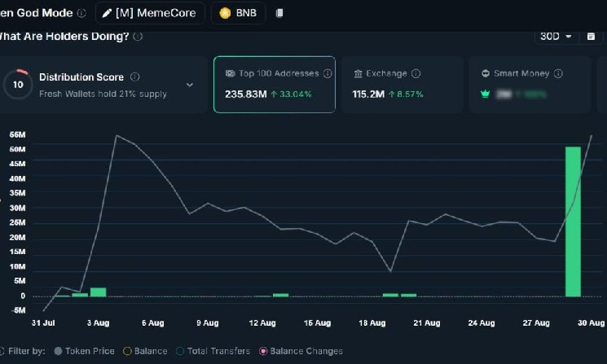Click the info icon beside Smart Money
Image resolution: width=607 pixels, height=364 pixels.
tap(558, 73)
